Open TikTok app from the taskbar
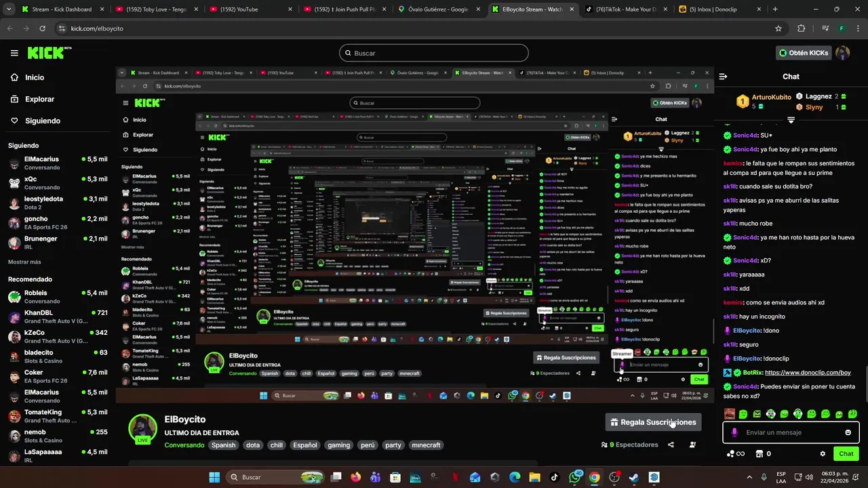Screen dimensions: 868x488 pos(554,477)
